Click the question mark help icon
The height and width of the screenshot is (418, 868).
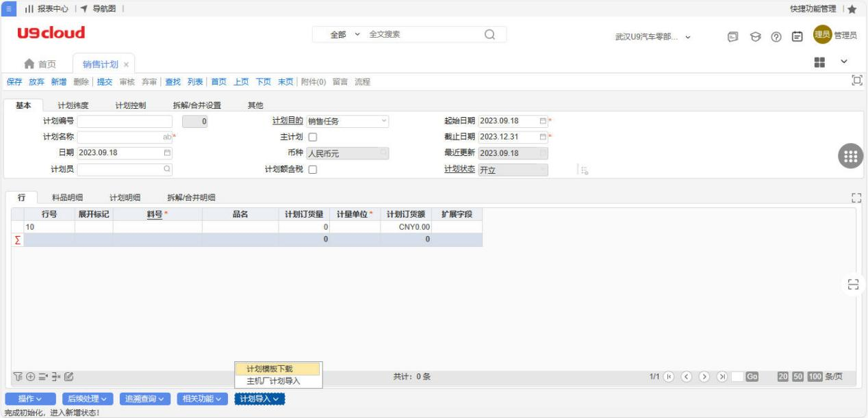click(777, 37)
